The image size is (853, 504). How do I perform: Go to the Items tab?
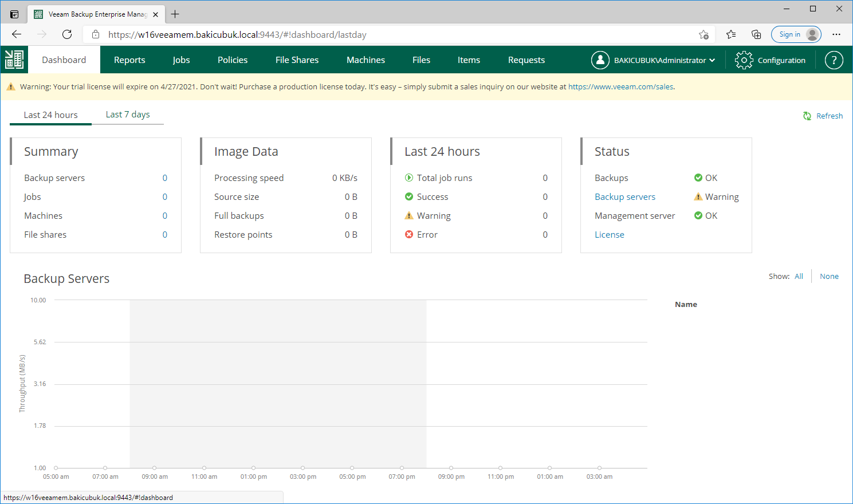(469, 60)
